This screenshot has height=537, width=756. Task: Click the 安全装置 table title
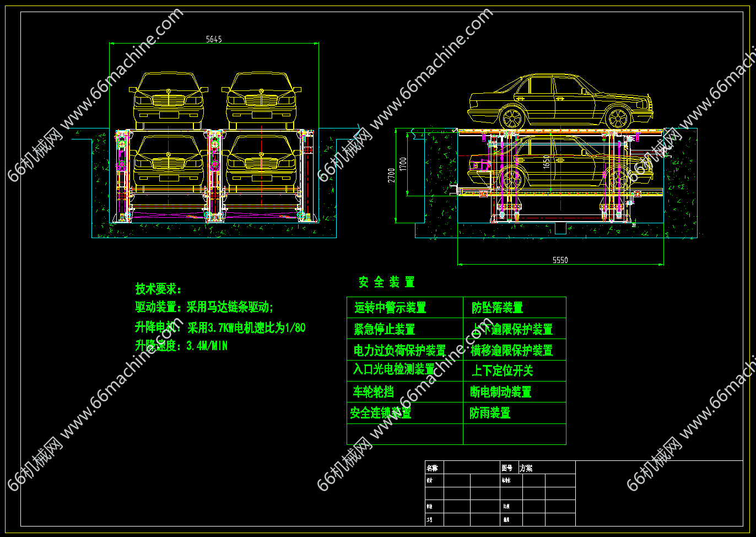coord(386,282)
